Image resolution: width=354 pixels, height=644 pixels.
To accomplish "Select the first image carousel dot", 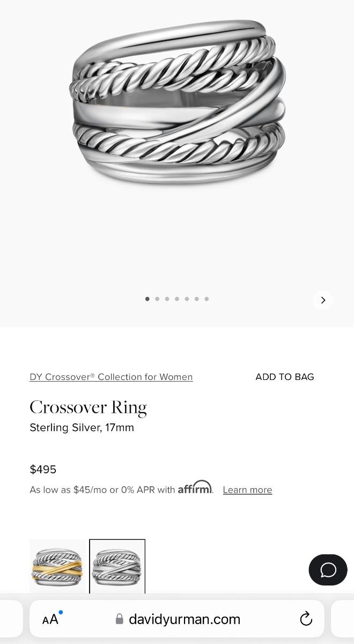I will click(x=147, y=299).
